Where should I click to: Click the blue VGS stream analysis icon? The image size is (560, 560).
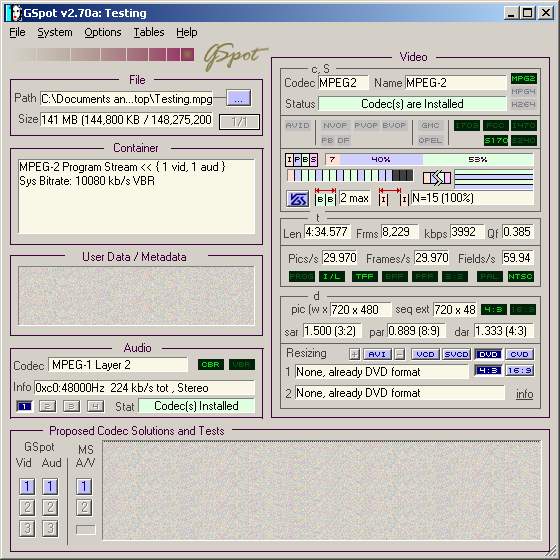[x=297, y=199]
